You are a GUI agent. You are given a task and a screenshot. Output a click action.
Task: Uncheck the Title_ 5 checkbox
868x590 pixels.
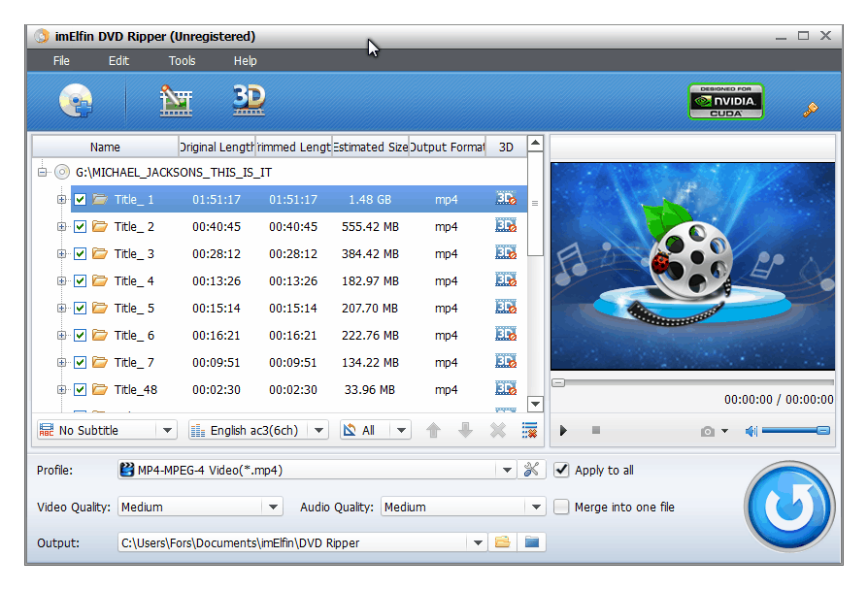tap(81, 308)
